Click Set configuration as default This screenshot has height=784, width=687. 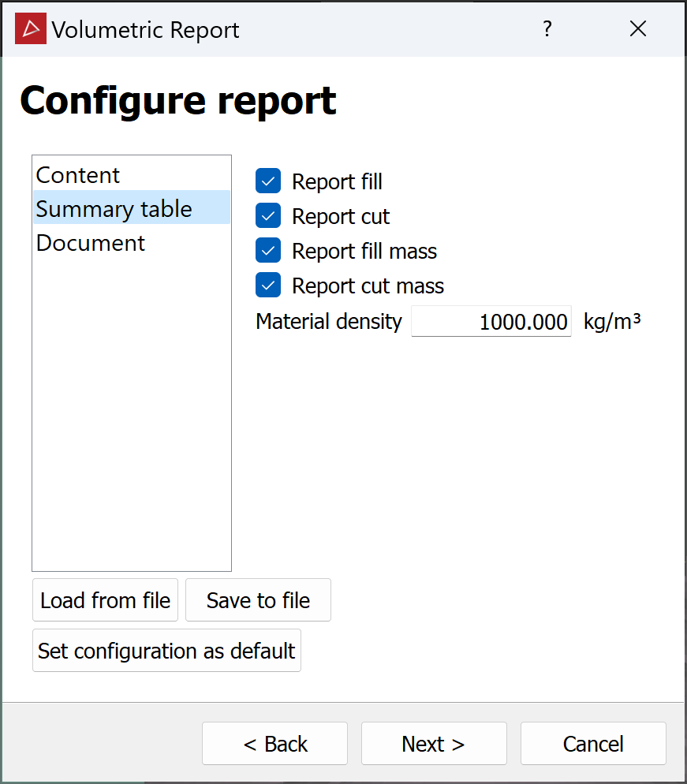pyautogui.click(x=166, y=651)
